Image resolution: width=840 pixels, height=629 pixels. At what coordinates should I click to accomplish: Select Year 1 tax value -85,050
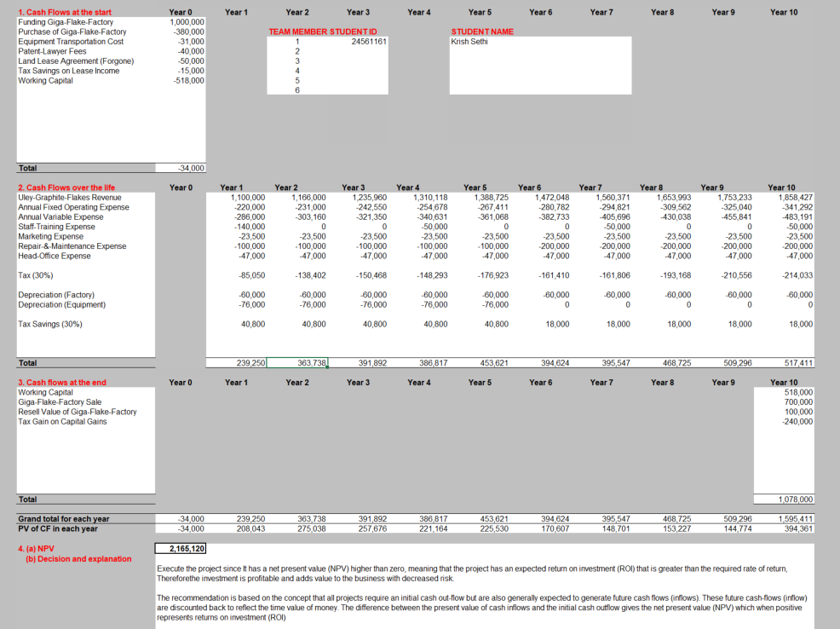tap(252, 275)
